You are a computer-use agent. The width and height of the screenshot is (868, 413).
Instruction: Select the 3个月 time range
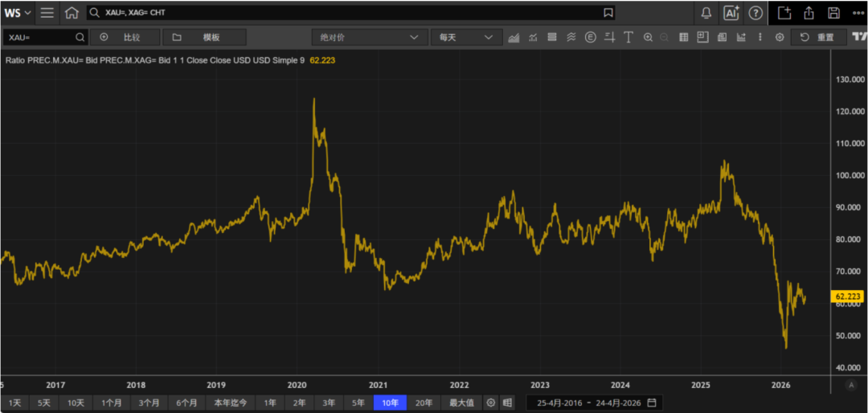click(149, 403)
